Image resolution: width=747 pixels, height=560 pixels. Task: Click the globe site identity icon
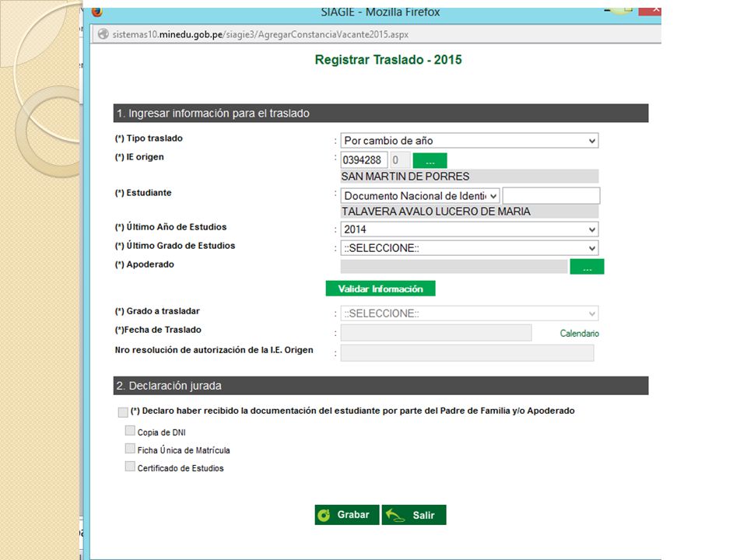click(x=103, y=34)
